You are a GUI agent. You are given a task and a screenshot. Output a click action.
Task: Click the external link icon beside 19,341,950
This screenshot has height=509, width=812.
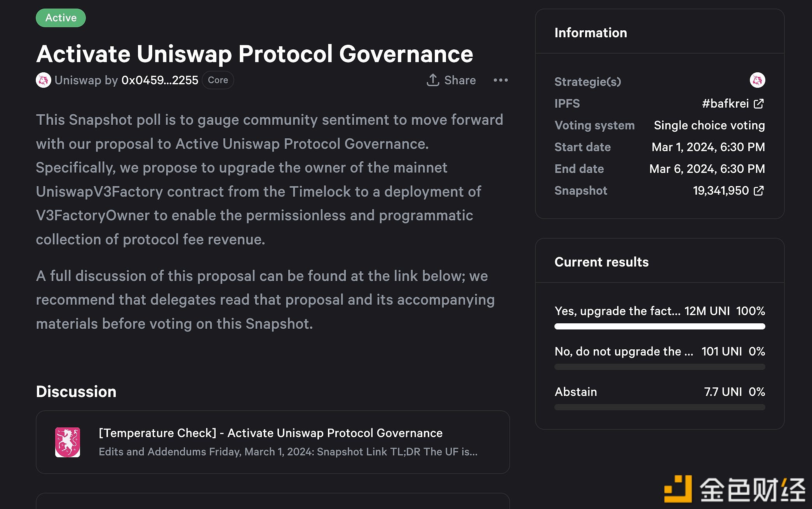[759, 190]
